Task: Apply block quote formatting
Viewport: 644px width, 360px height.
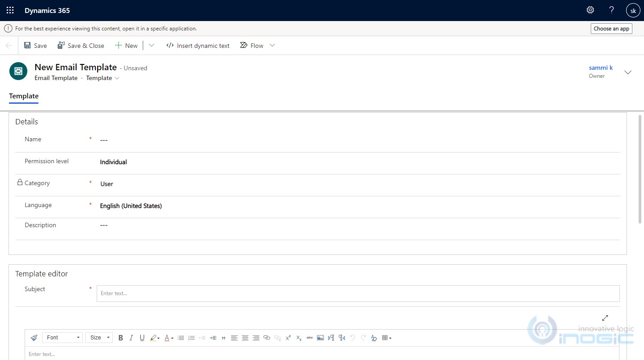Action: [x=223, y=338]
